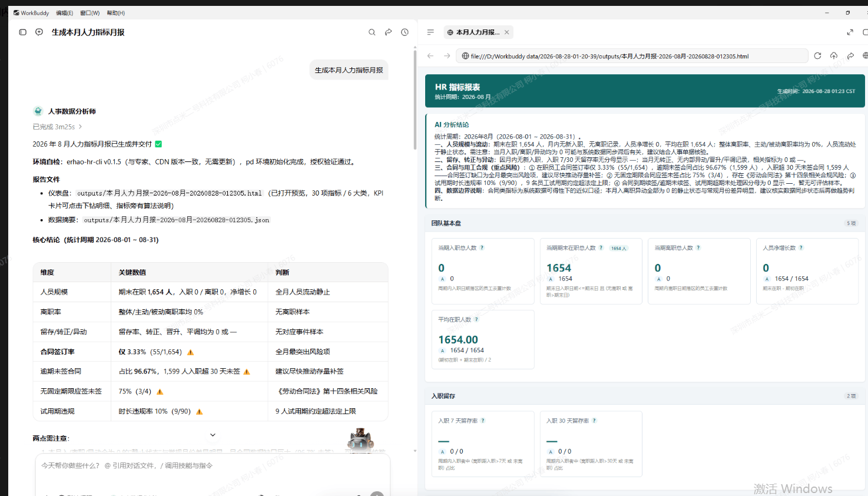
Task: Click the cloud upload icon beside address bar
Action: coord(834,56)
